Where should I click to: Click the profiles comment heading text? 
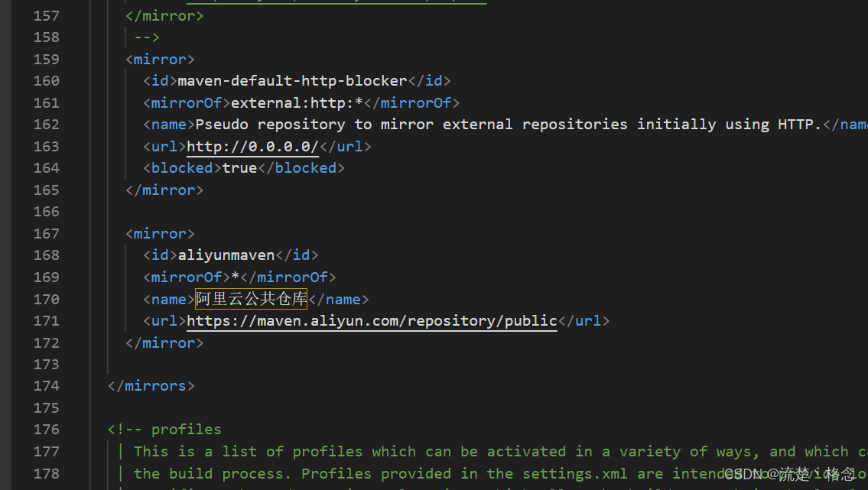(x=186, y=429)
